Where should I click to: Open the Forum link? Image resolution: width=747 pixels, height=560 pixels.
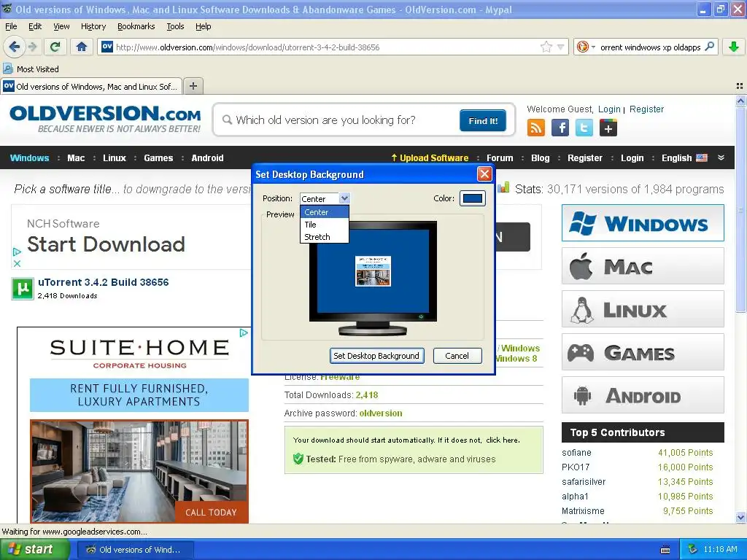click(500, 158)
